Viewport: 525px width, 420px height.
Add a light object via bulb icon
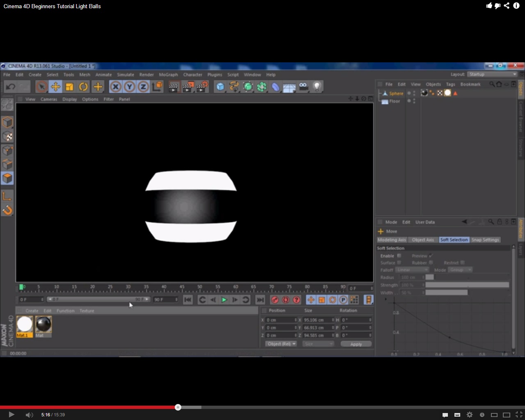click(317, 87)
